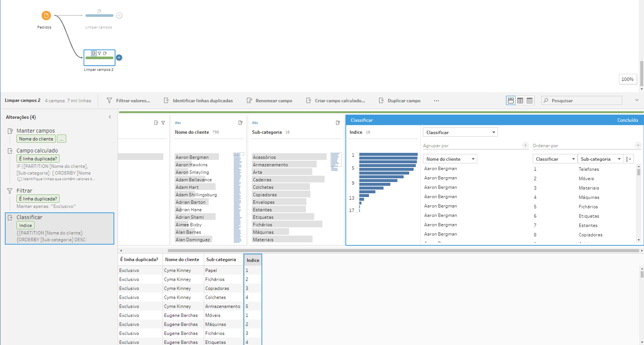Image resolution: width=644 pixels, height=345 pixels.
Task: Click the Pesquisar search field
Action: point(584,101)
